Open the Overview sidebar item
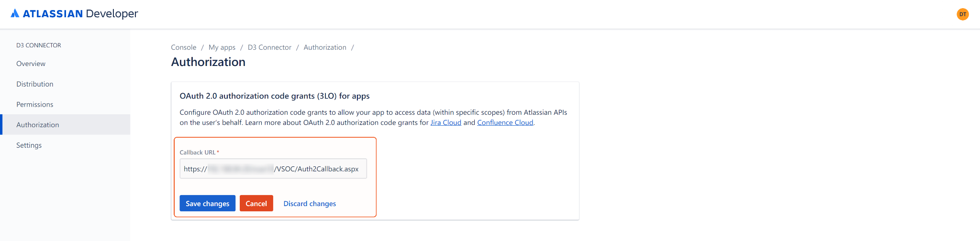The width and height of the screenshot is (980, 241). tap(31, 64)
